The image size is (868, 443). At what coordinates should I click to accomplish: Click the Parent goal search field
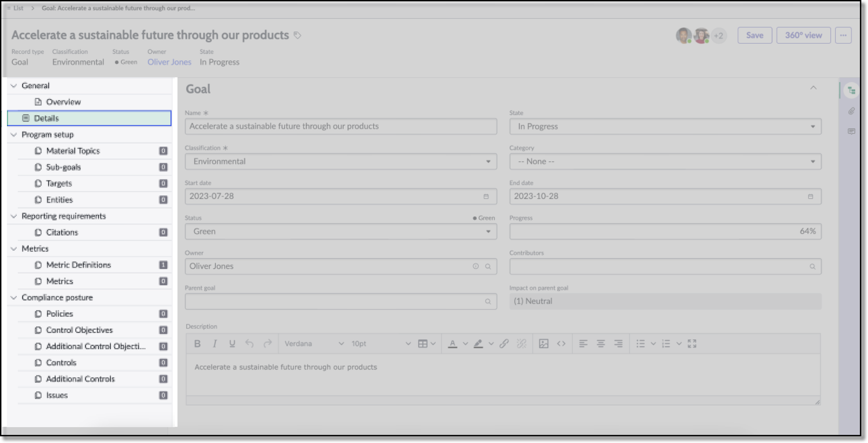[x=341, y=301]
